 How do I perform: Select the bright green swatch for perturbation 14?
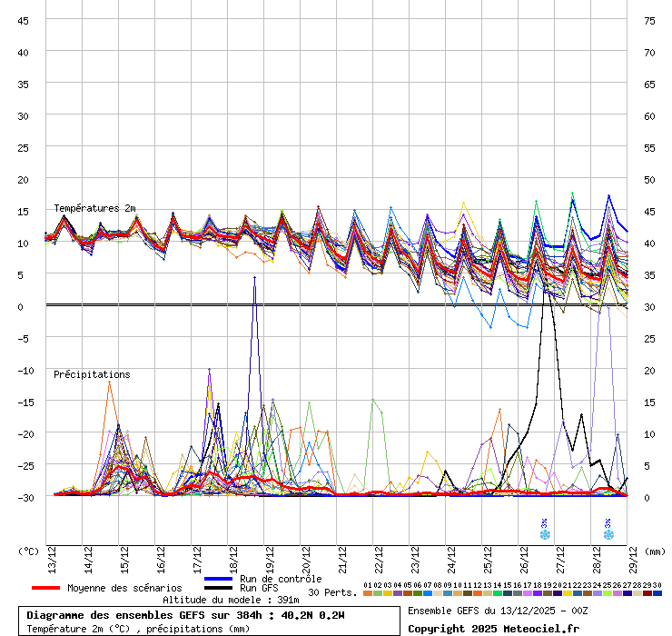498,593
